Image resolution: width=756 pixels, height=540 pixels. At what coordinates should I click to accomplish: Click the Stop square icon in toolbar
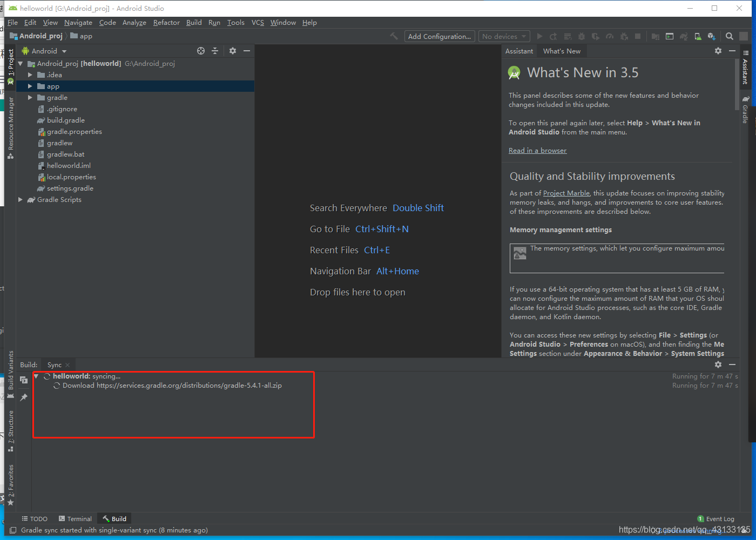[x=638, y=36]
